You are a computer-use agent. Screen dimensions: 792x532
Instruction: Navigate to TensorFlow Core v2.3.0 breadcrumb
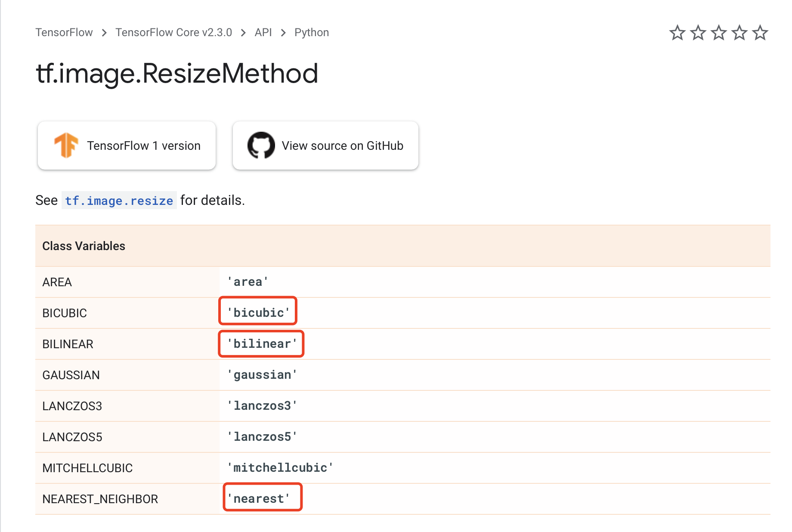(173, 32)
